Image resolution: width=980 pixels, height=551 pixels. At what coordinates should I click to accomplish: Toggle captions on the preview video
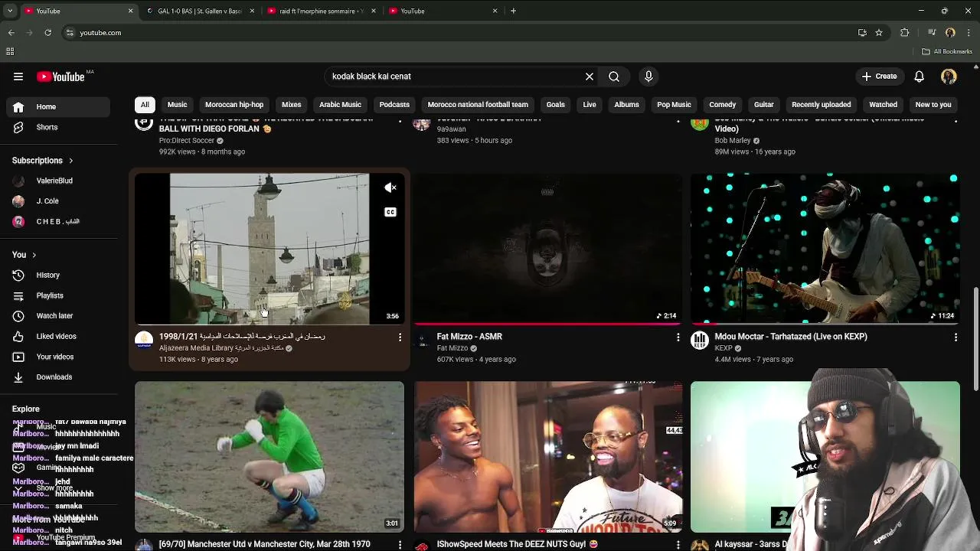click(390, 212)
